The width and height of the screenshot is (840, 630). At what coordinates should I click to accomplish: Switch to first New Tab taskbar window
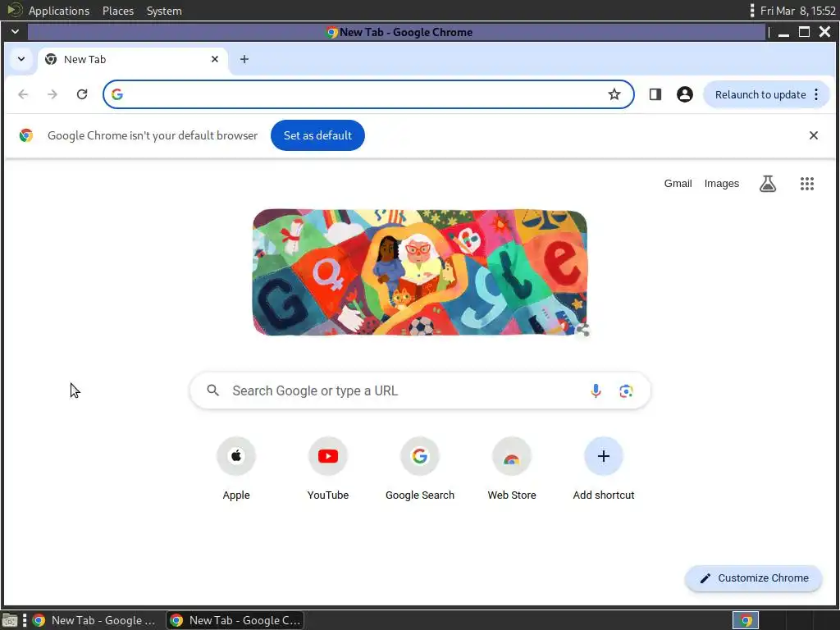coord(94,620)
